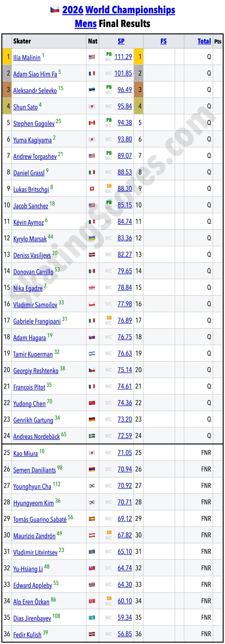Click the Czech flag icon beside the title

pyautogui.click(x=55, y=10)
